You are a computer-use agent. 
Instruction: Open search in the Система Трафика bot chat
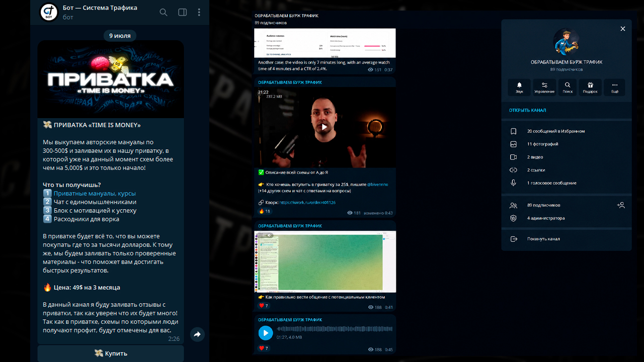pos(164,12)
